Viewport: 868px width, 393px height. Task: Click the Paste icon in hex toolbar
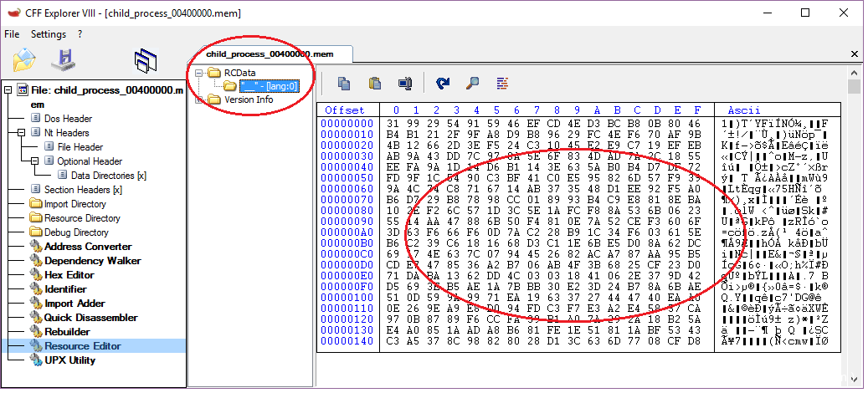(x=375, y=83)
